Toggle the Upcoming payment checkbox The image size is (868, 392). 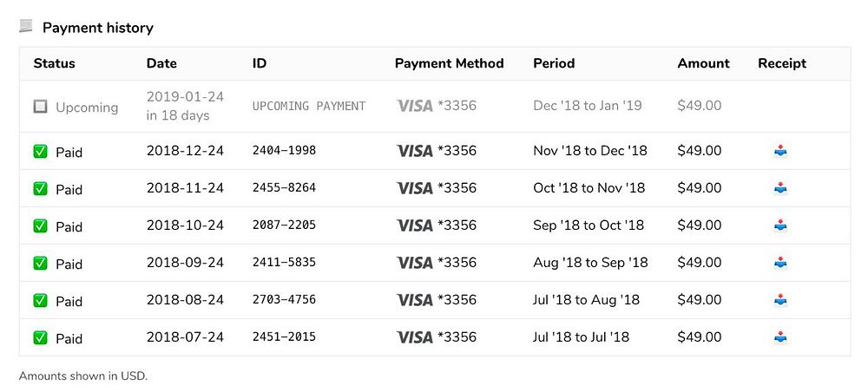41,107
